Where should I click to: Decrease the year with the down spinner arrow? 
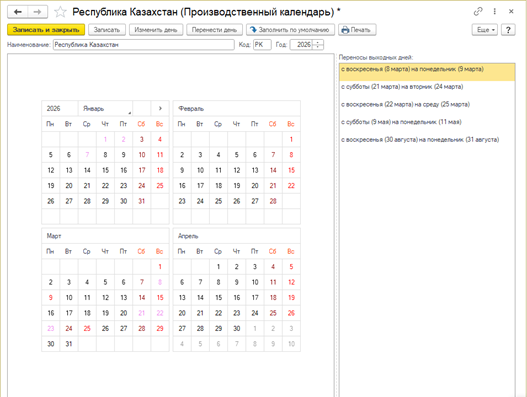(x=318, y=47)
